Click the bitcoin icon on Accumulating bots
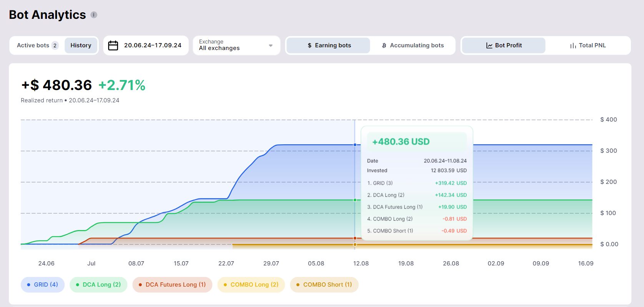This screenshot has width=644, height=307. pos(384,45)
